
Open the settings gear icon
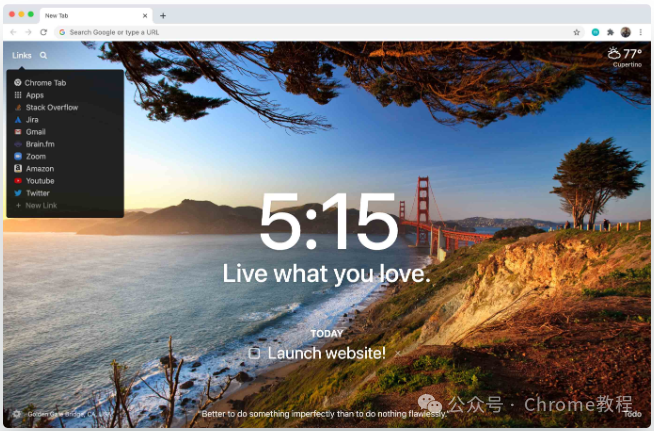tap(17, 414)
